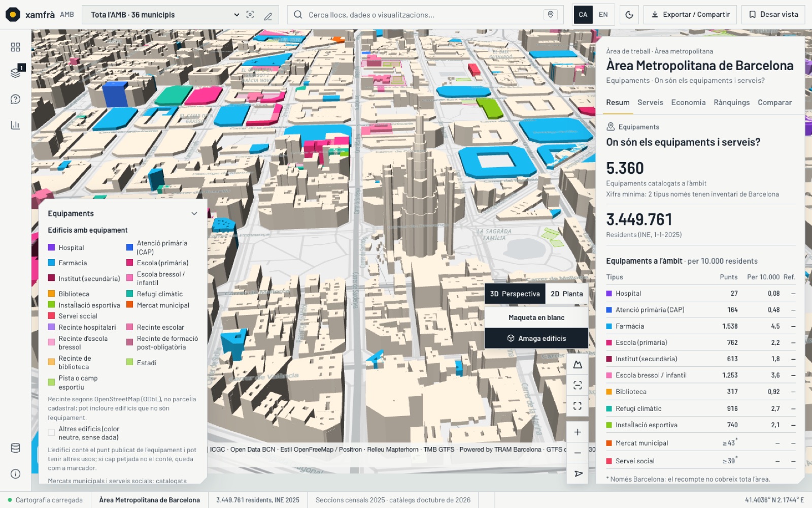
Task: Click the purple Hospital legend swatch
Action: [x=51, y=247]
